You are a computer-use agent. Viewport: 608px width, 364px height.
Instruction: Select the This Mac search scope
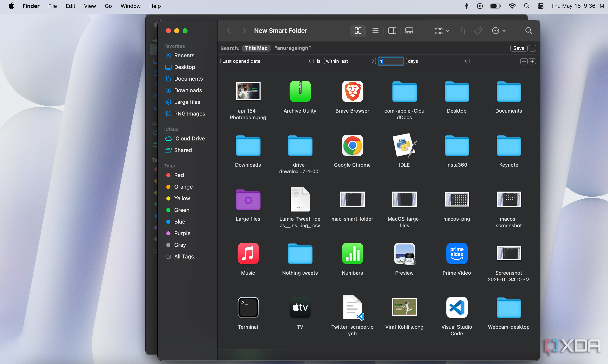[x=256, y=48]
